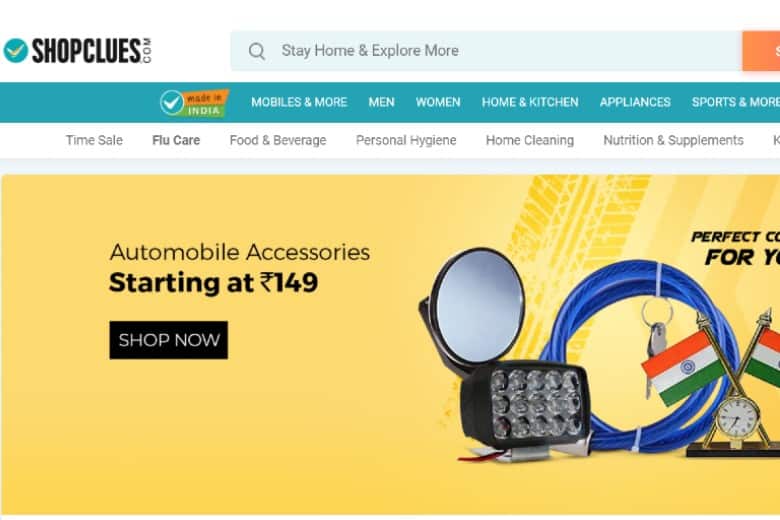Select the Flu Care link

(176, 140)
